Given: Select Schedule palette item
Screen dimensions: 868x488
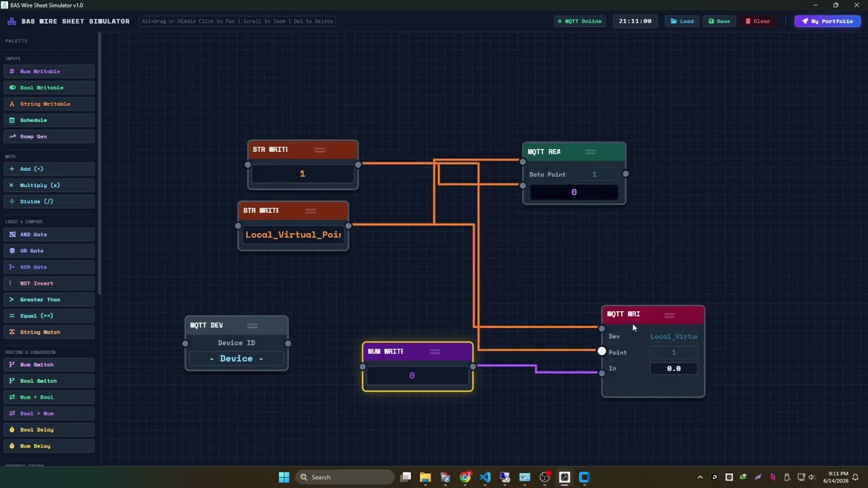Looking at the screenshot, I should (49, 120).
